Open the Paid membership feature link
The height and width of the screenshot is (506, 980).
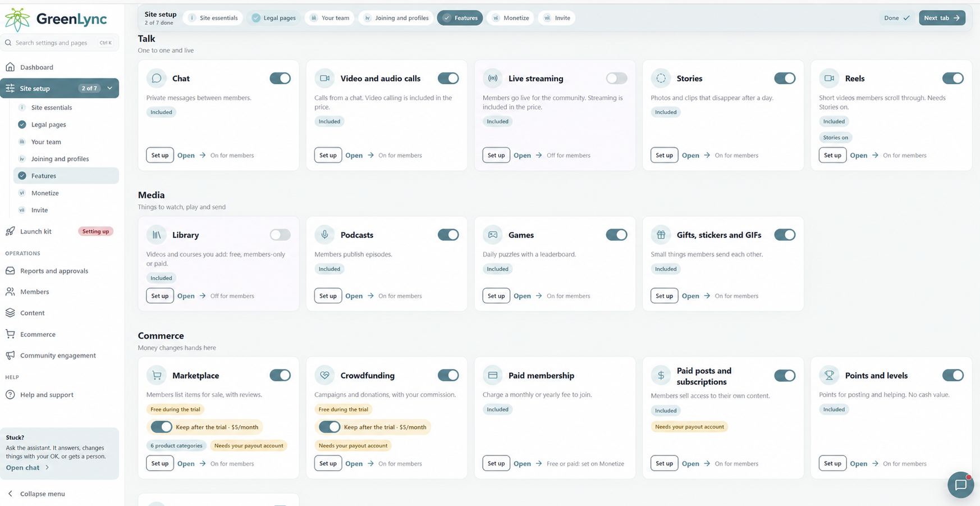coord(528,464)
